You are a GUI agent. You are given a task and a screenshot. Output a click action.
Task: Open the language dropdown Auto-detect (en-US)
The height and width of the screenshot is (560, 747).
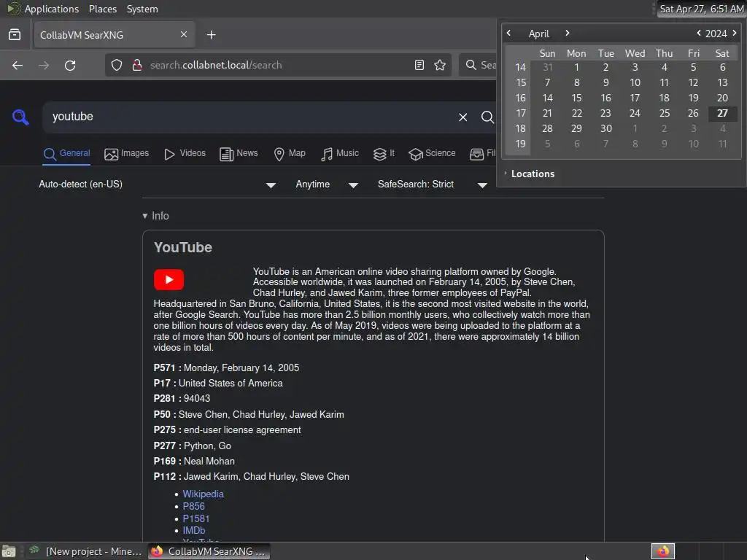(x=158, y=184)
